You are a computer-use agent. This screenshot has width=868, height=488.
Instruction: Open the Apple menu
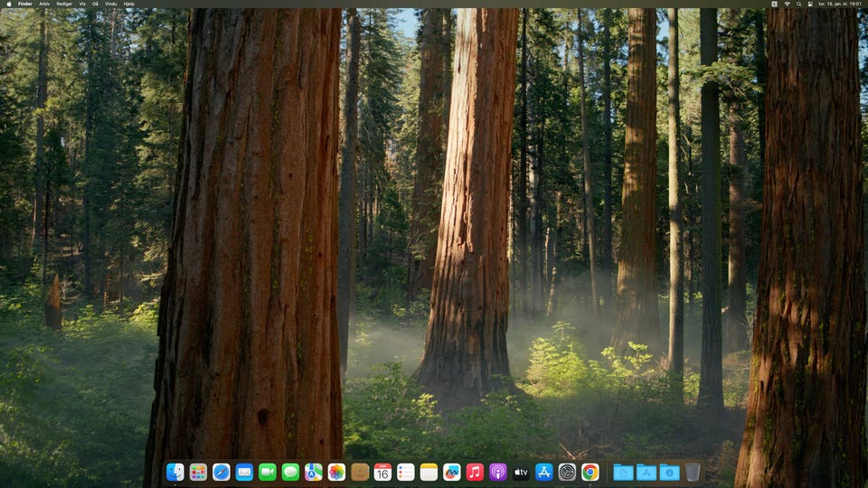9,4
